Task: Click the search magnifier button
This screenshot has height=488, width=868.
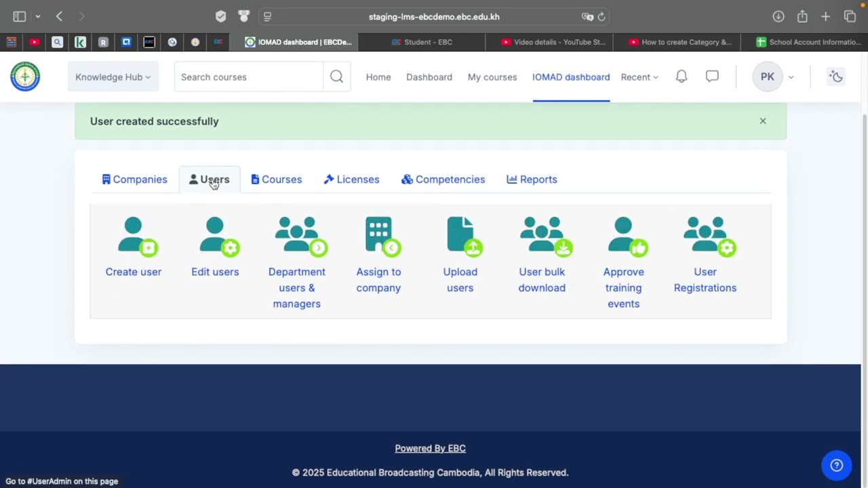Action: (x=336, y=77)
